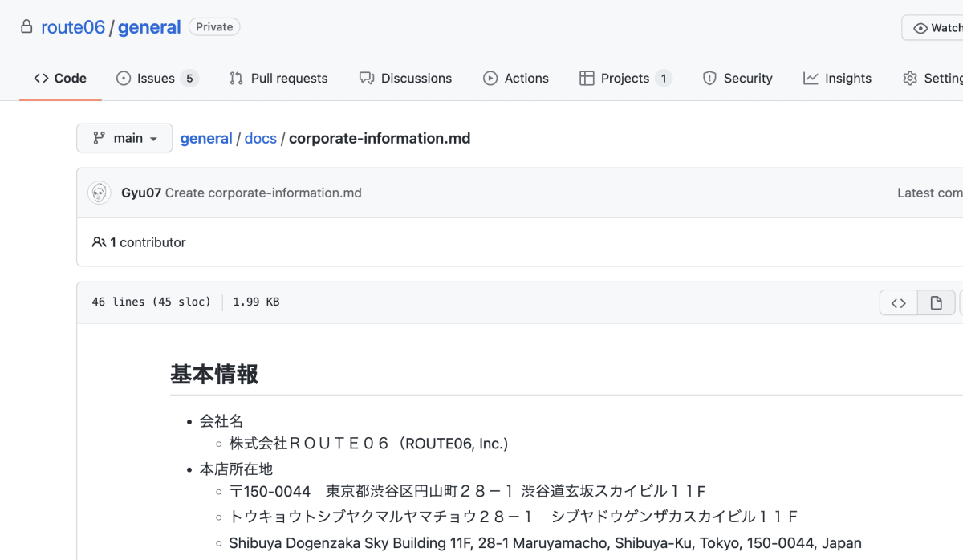Image resolution: width=963 pixels, height=560 pixels.
Task: Navigate to the docs folder breadcrumb
Action: point(260,138)
